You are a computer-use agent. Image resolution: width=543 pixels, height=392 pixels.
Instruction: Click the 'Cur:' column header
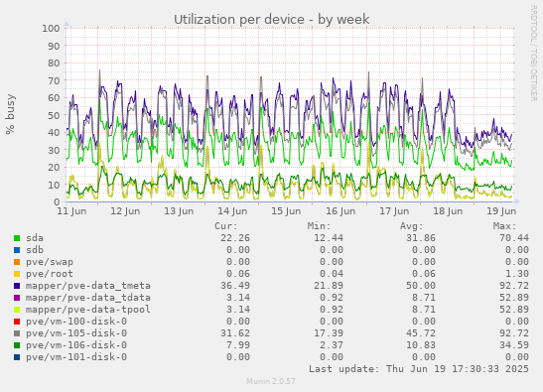[226, 226]
